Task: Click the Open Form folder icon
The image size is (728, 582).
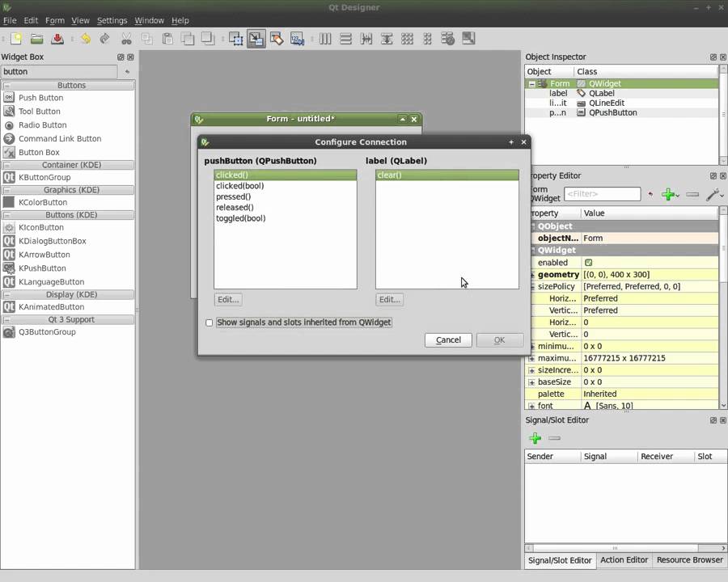Action: coord(36,39)
